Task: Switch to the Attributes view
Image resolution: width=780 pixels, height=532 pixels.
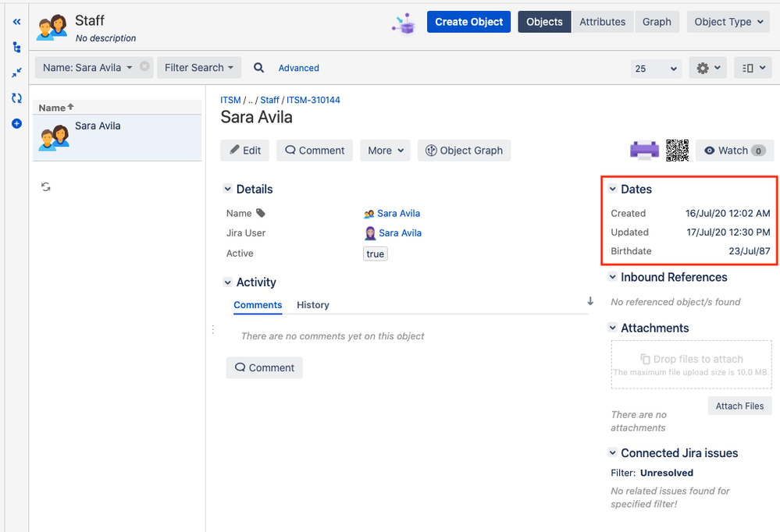Action: (x=603, y=22)
